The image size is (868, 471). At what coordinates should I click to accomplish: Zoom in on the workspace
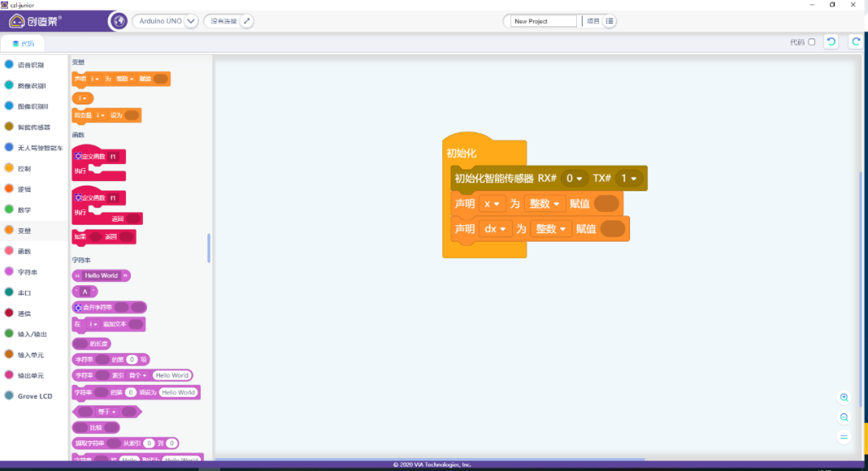[x=844, y=398]
